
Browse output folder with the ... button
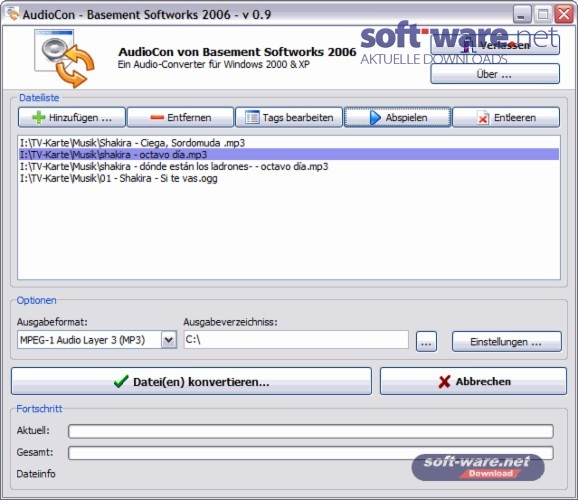pos(426,341)
